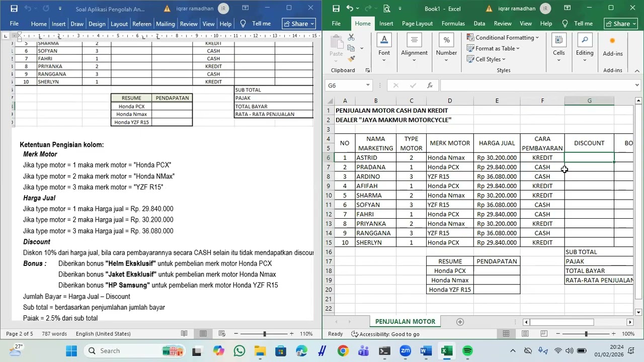The image size is (644, 362).
Task: Click the Insert Function fx icon
Action: tap(430, 85)
